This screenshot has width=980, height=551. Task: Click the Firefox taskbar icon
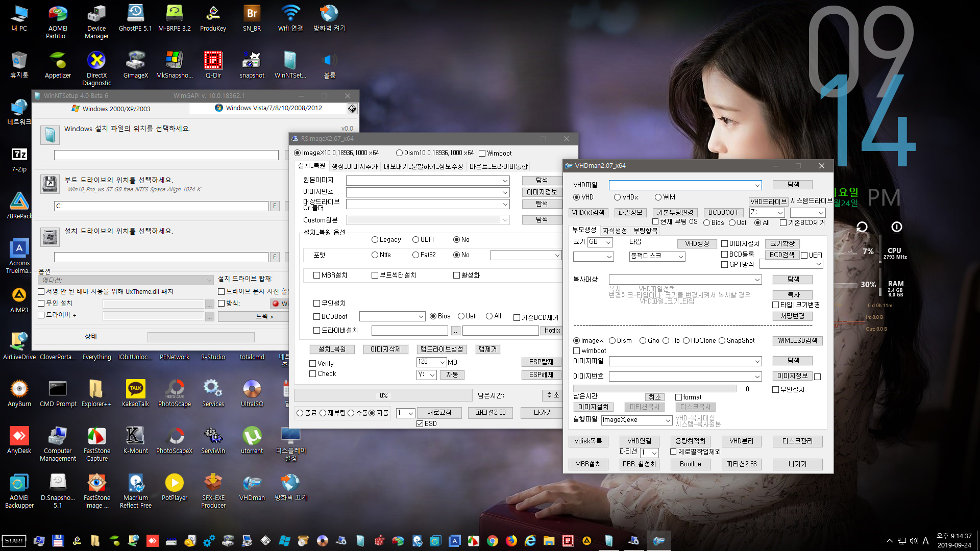pyautogui.click(x=511, y=541)
